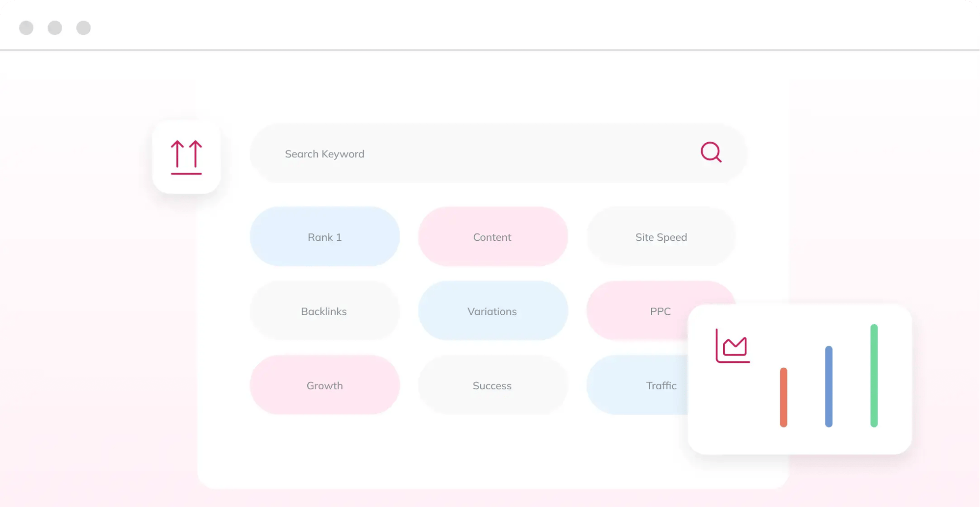Click the area chart icon
Screen dimensions: 980x507
(733, 346)
